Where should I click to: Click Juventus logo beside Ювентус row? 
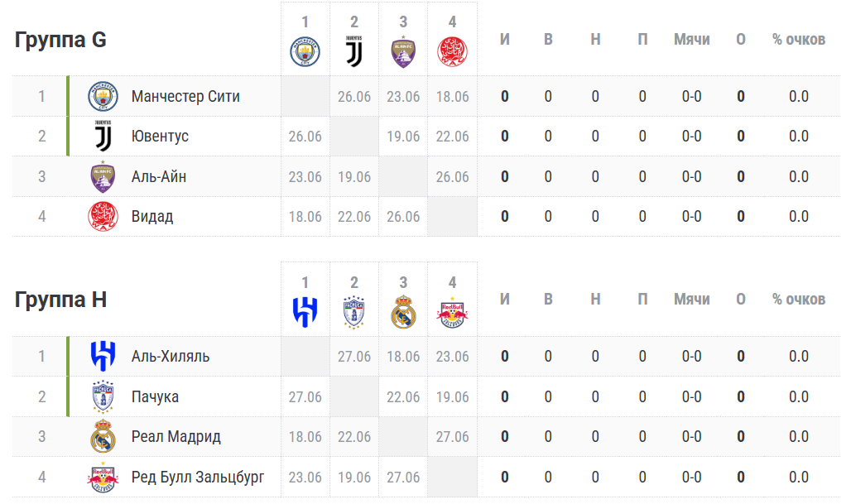[103, 136]
